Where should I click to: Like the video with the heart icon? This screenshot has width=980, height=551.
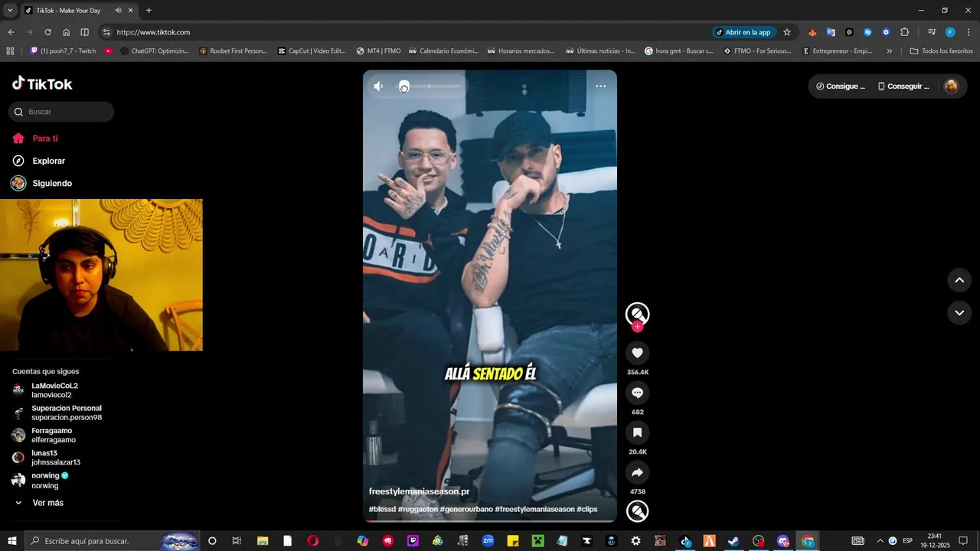pos(637,353)
